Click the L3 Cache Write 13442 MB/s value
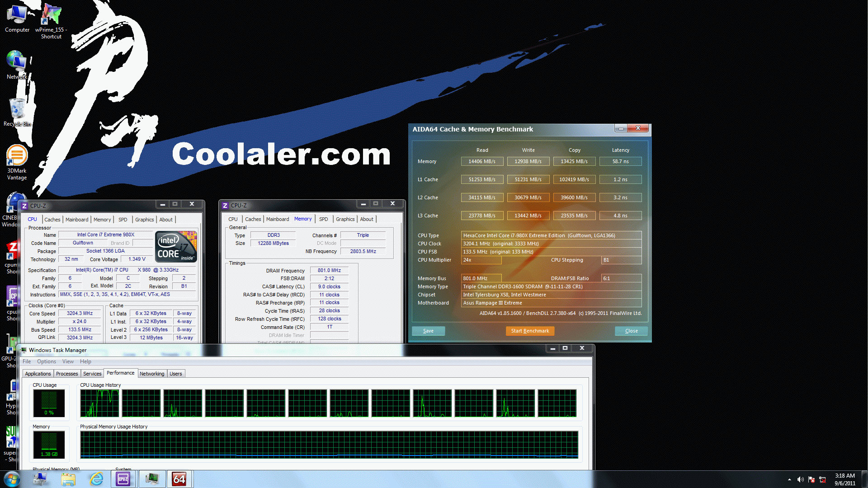The height and width of the screenshot is (488, 868). [528, 216]
